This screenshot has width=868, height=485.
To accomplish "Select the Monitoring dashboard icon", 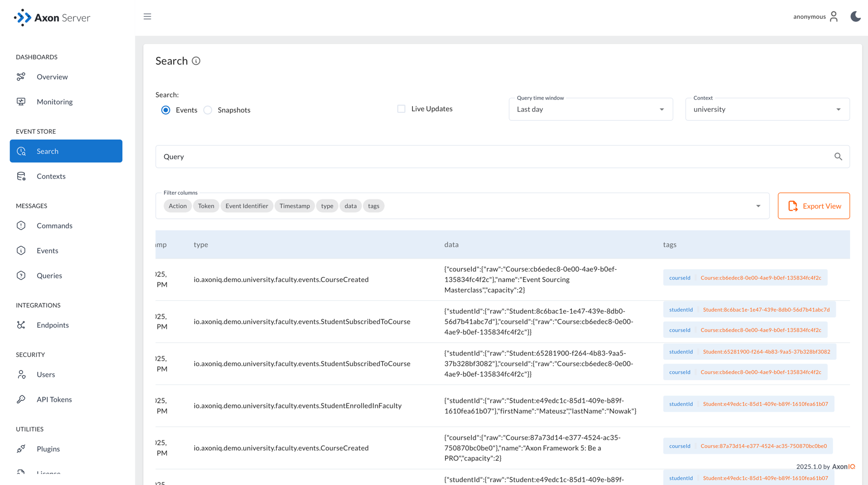I will point(21,101).
